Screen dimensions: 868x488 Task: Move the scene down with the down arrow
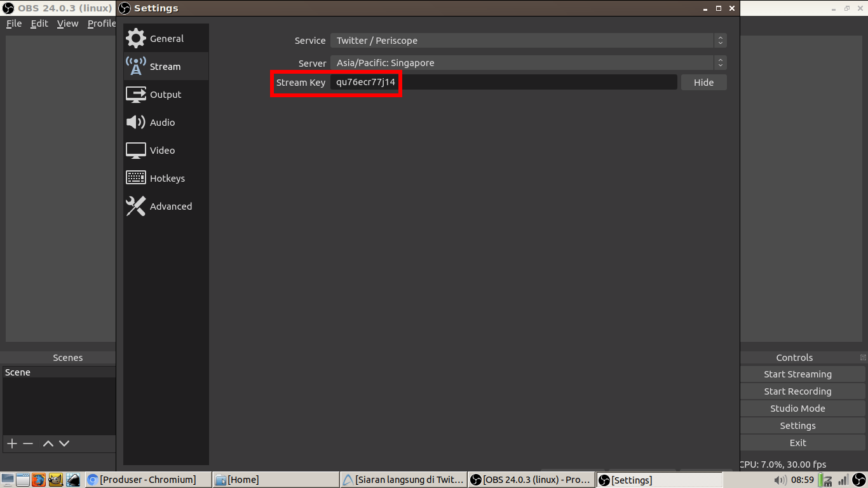click(x=64, y=444)
